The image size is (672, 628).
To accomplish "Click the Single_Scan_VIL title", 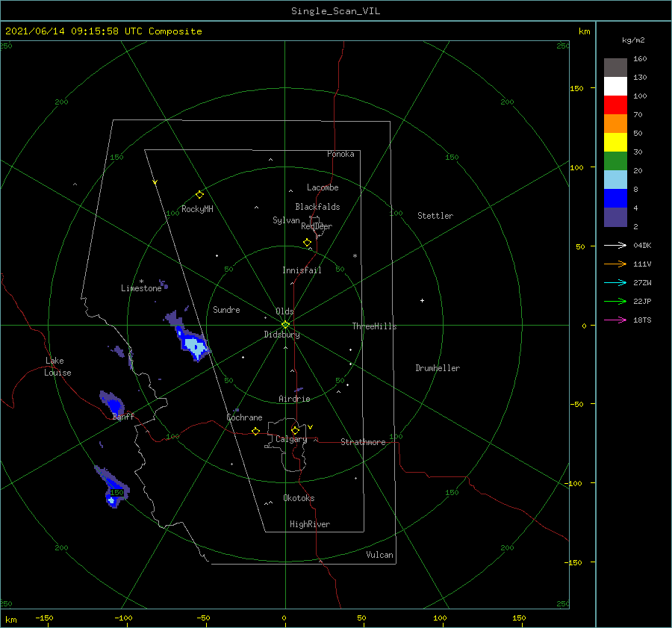I will 335,11.
